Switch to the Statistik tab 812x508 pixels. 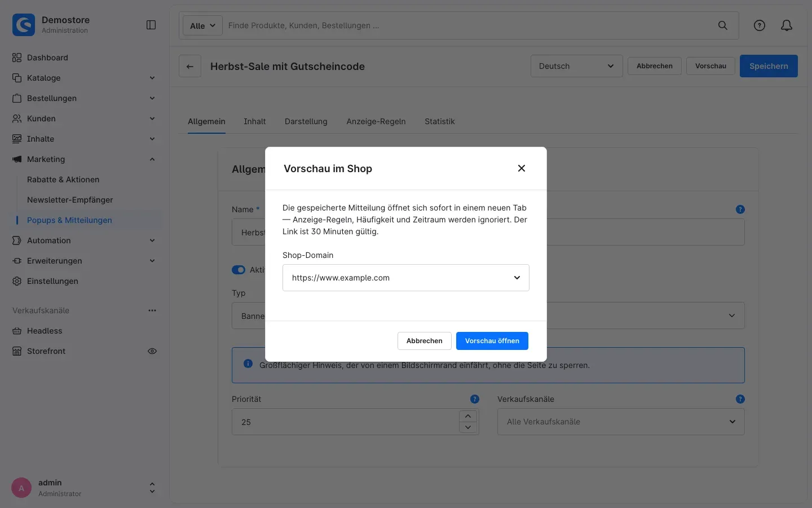440,121
